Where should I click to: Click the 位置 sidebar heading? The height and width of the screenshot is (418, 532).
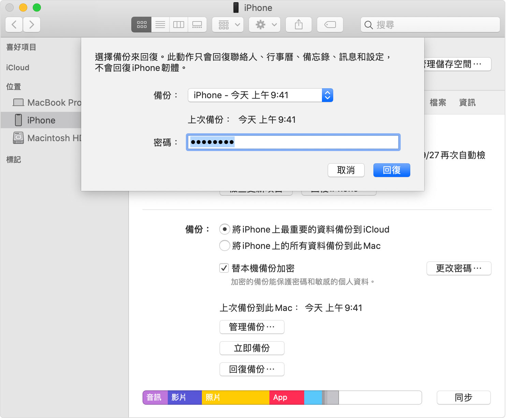[14, 87]
